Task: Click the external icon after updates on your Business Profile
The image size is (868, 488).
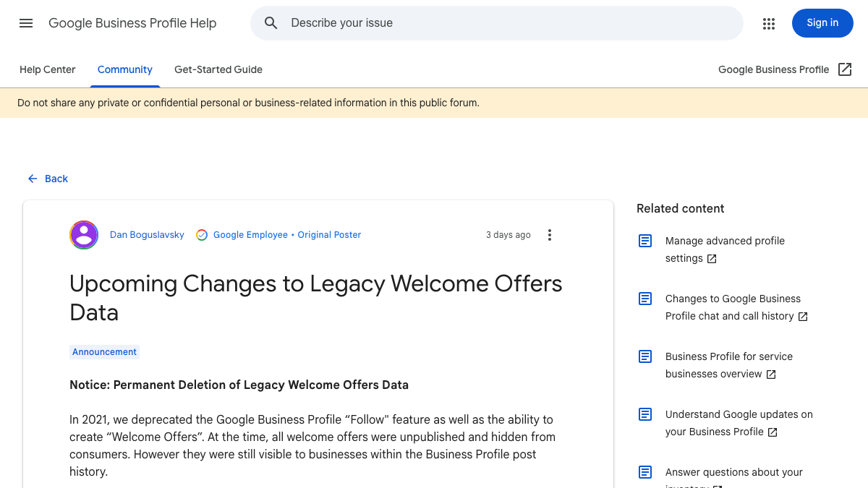Action: 773,432
